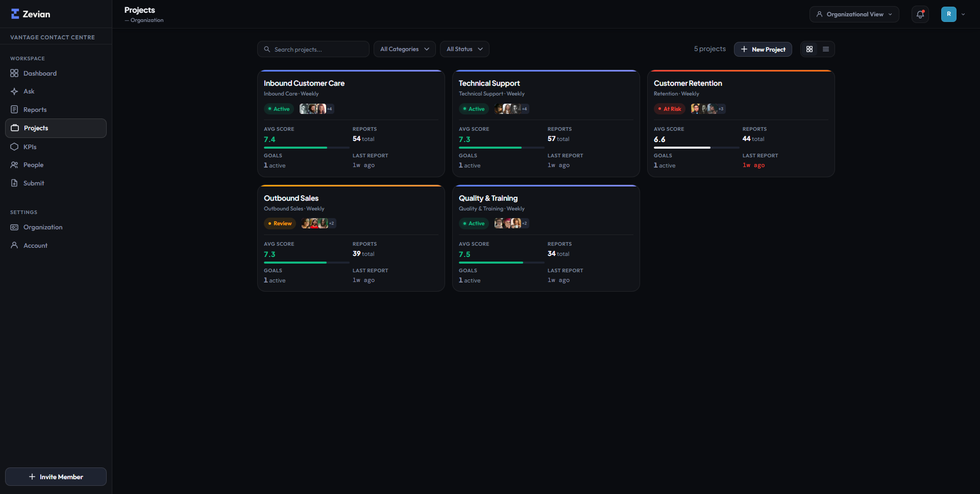Click the "5 projects" count text

(709, 49)
